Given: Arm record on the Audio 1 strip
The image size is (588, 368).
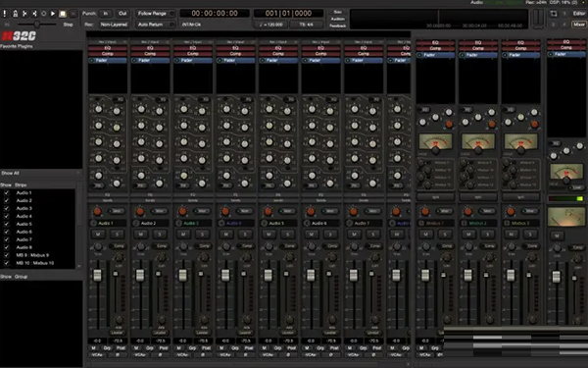Looking at the screenshot, I should (x=93, y=223).
